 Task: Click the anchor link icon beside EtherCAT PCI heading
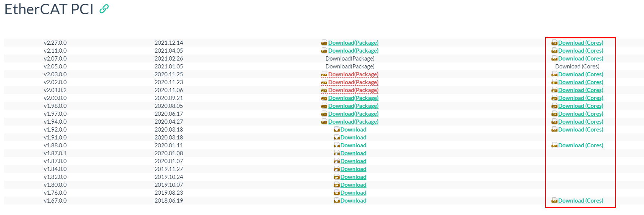click(x=104, y=9)
